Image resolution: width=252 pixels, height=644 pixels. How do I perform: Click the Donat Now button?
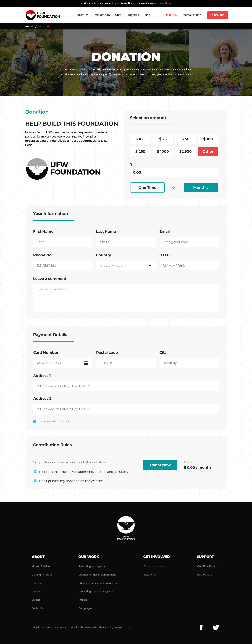coord(160,465)
